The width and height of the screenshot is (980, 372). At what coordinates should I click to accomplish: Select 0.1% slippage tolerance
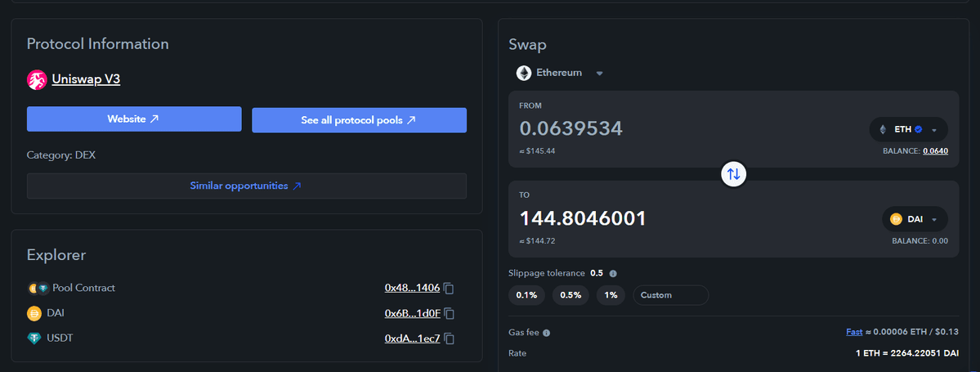[x=527, y=295]
